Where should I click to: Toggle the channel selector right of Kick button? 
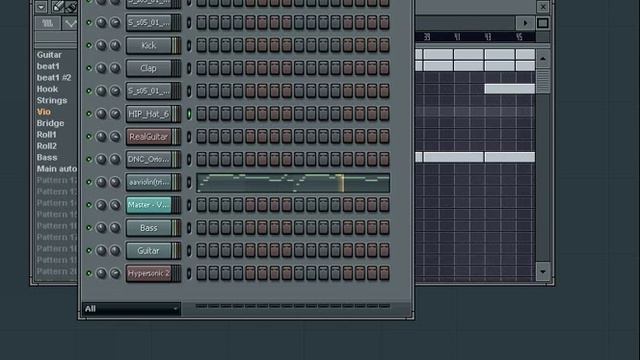189,45
